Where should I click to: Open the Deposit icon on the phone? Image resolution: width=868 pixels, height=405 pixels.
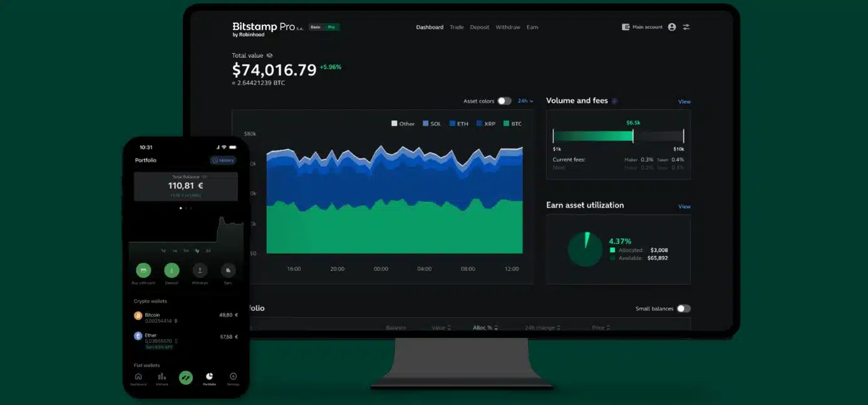pyautogui.click(x=172, y=270)
